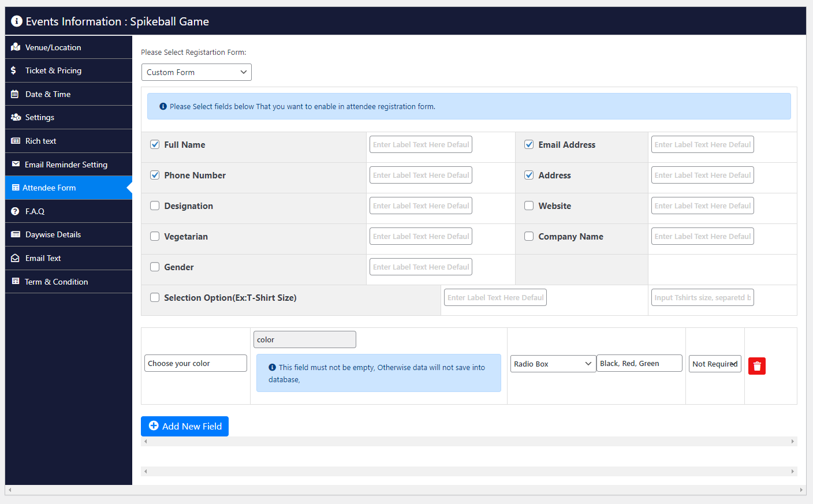
Task: Open the Not Required dropdown
Action: click(714, 364)
